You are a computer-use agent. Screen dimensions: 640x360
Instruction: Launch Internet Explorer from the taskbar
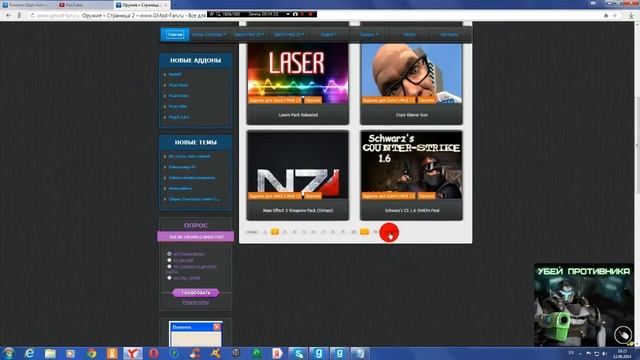(x=29, y=353)
